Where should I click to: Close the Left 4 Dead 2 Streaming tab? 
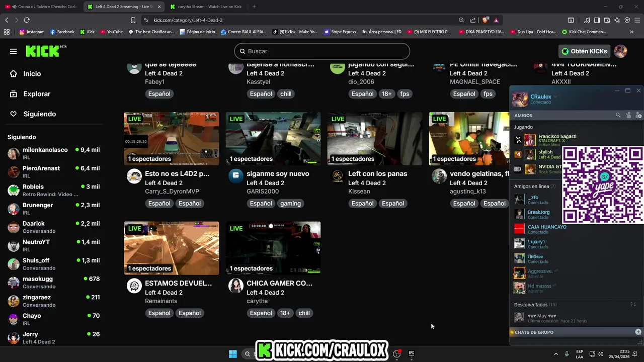pyautogui.click(x=159, y=7)
